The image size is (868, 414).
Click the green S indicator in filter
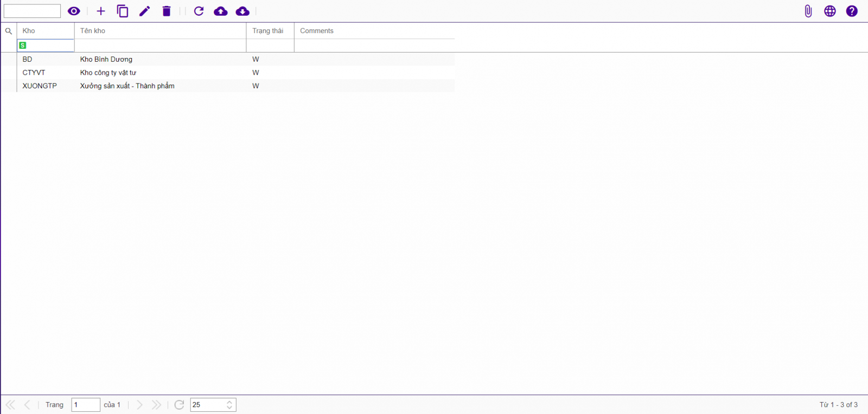pos(23,46)
